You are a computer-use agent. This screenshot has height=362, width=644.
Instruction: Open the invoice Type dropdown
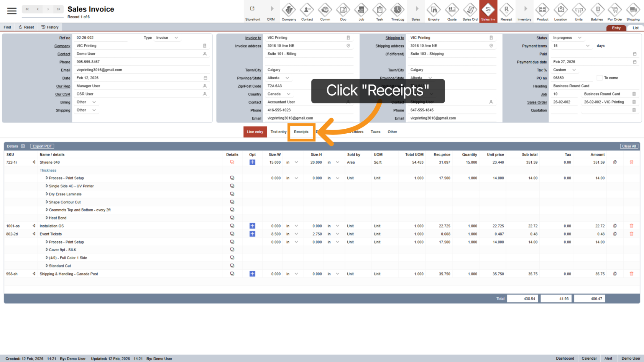click(167, 38)
